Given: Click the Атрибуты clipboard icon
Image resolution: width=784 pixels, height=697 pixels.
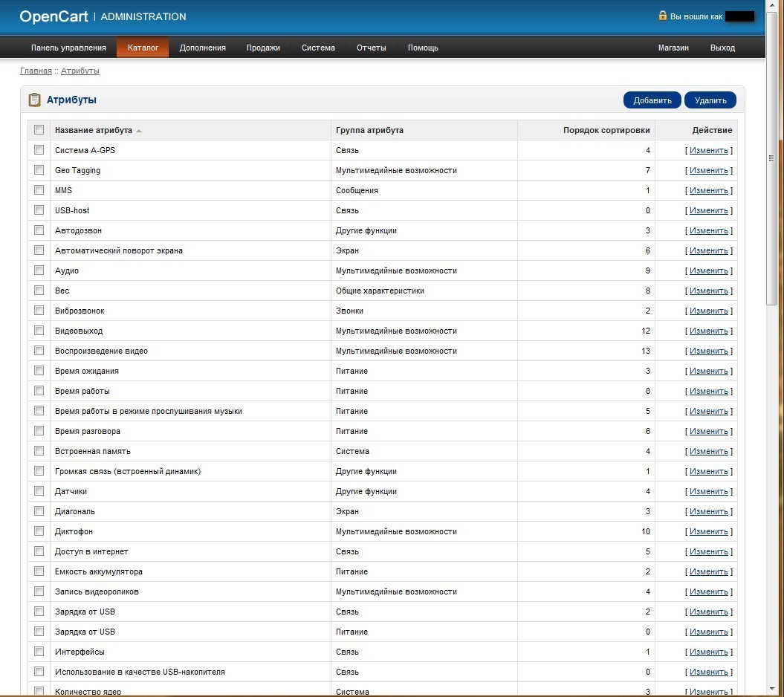Looking at the screenshot, I should [34, 100].
